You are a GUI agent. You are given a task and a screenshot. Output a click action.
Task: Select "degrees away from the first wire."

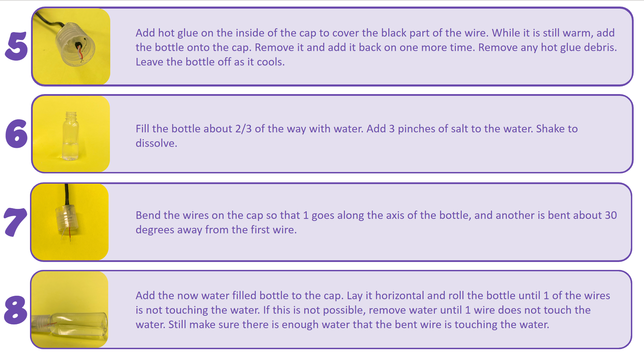click(x=216, y=230)
